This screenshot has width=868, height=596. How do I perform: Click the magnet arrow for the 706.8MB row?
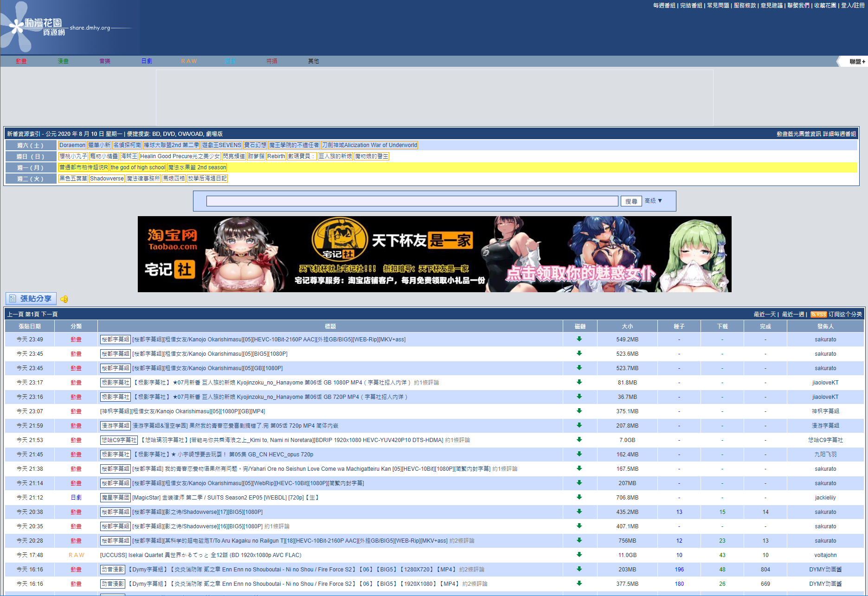pyautogui.click(x=579, y=497)
